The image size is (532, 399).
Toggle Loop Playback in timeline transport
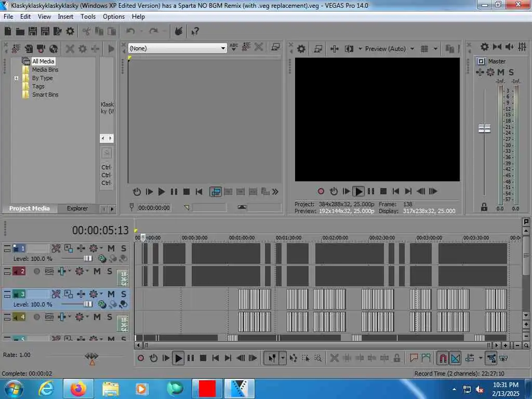(x=153, y=358)
